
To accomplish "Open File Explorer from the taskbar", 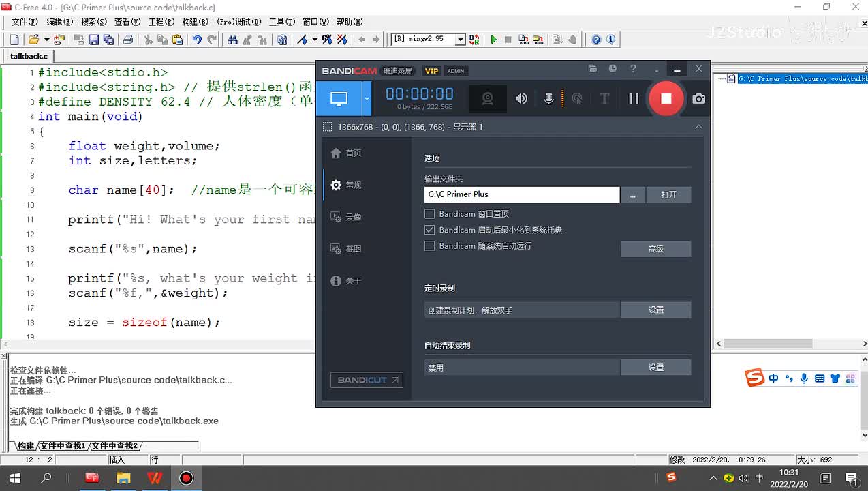I will (x=123, y=478).
